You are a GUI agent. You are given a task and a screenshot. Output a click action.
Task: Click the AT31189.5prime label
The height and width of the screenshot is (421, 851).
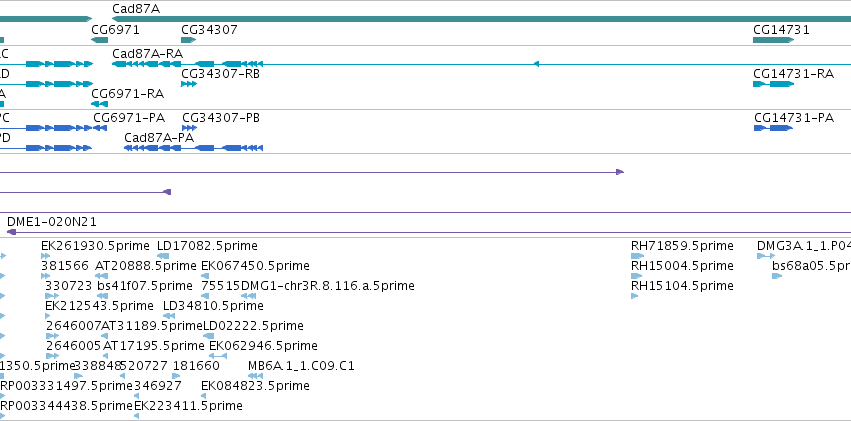coord(152,326)
